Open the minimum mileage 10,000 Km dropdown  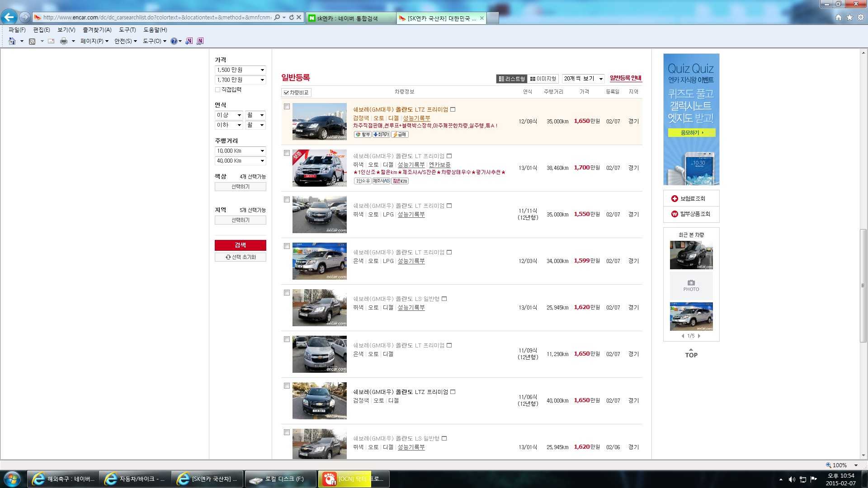241,151
